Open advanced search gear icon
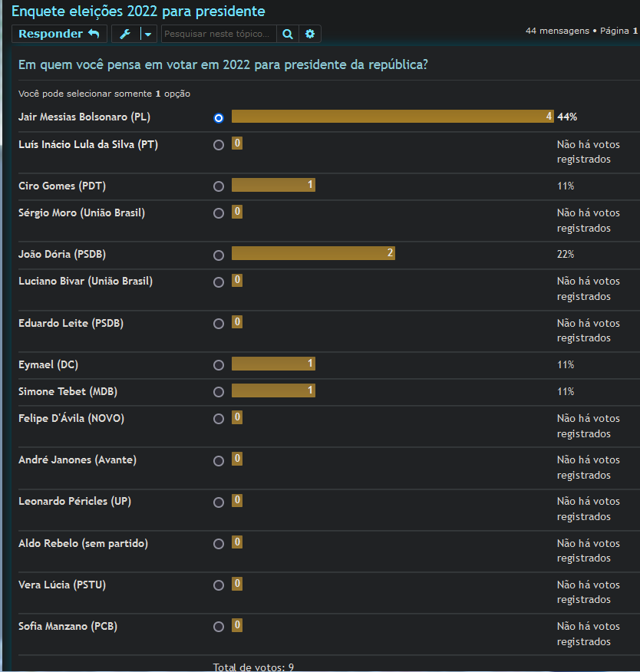 310,34
